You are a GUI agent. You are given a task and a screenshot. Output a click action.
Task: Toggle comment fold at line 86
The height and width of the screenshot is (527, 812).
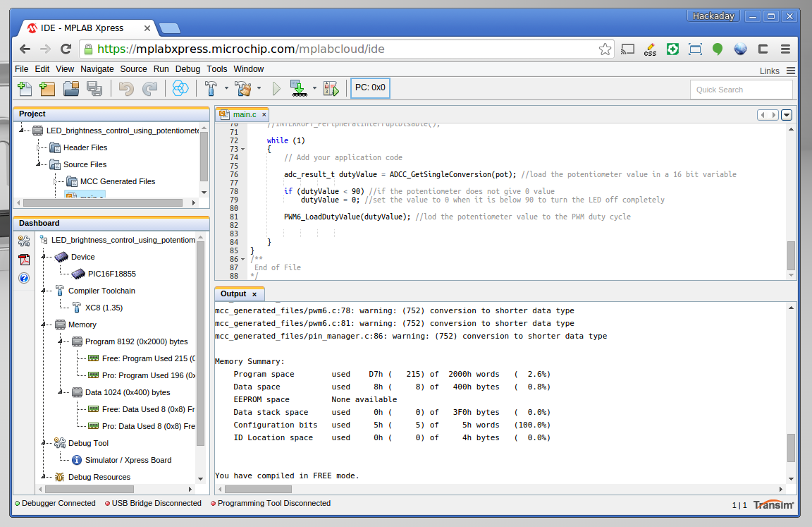coord(243,259)
